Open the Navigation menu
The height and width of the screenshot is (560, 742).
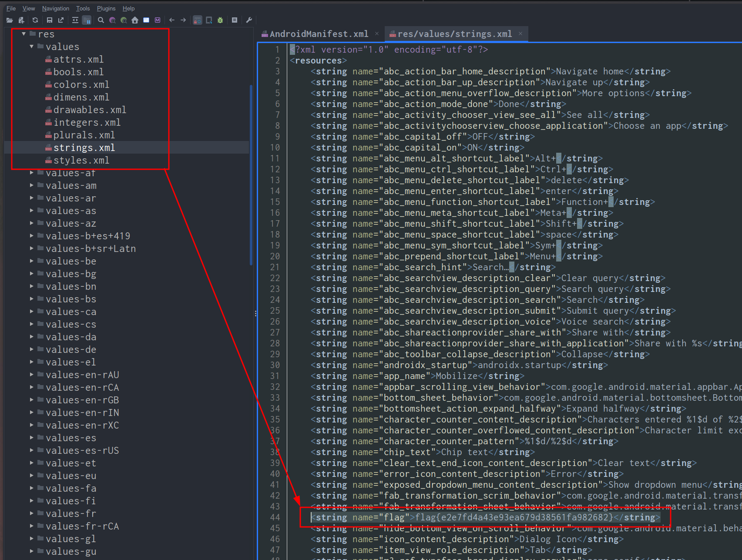point(56,8)
